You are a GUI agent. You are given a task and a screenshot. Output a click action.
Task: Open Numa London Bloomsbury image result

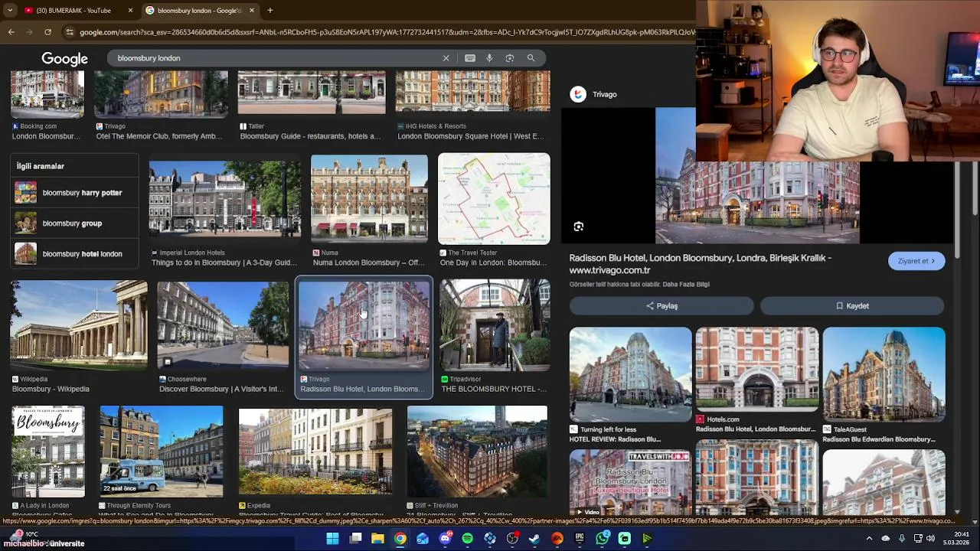pyautogui.click(x=369, y=199)
